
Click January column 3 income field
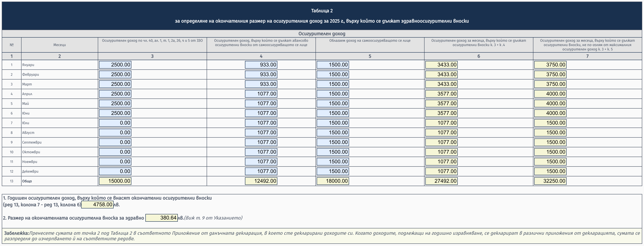click(x=115, y=65)
